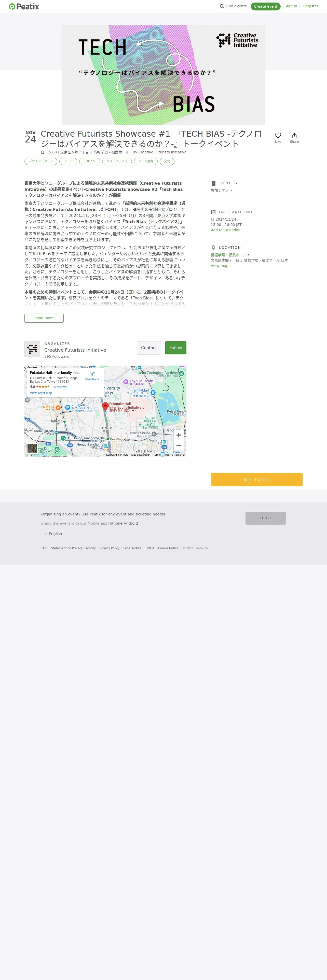Click the Sign In link
Screen dimensions: 327x980
[291, 6]
